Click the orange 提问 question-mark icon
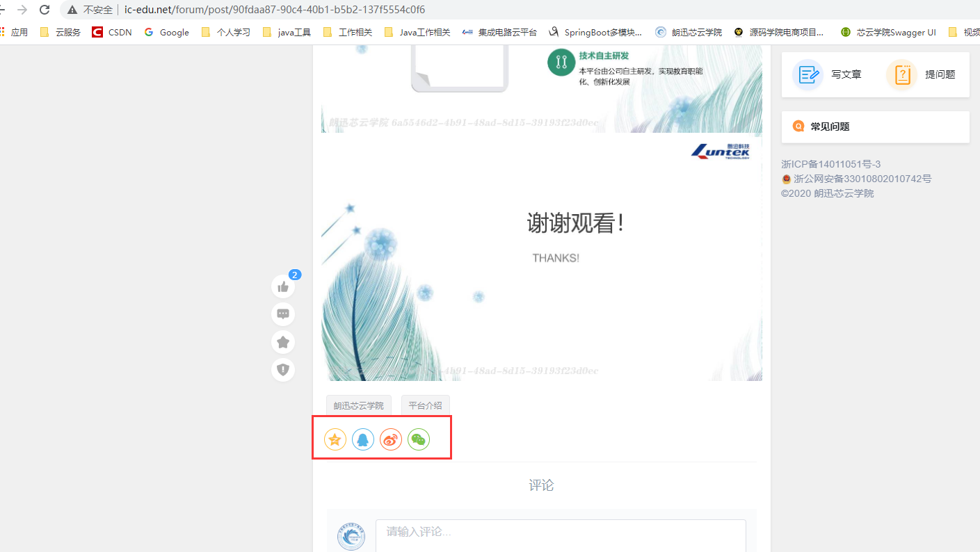The width and height of the screenshot is (980, 552). 901,74
